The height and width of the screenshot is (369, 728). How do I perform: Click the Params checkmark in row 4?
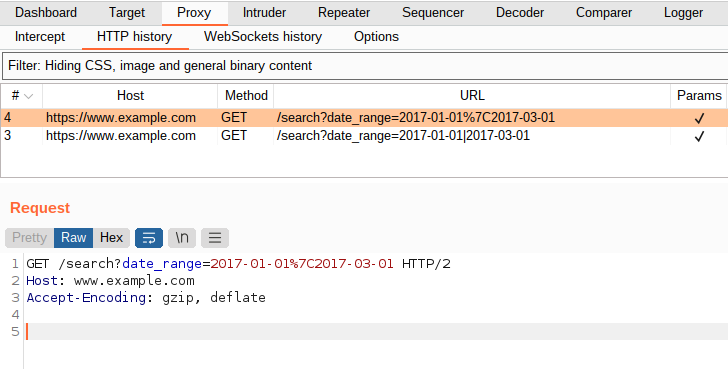(699, 119)
